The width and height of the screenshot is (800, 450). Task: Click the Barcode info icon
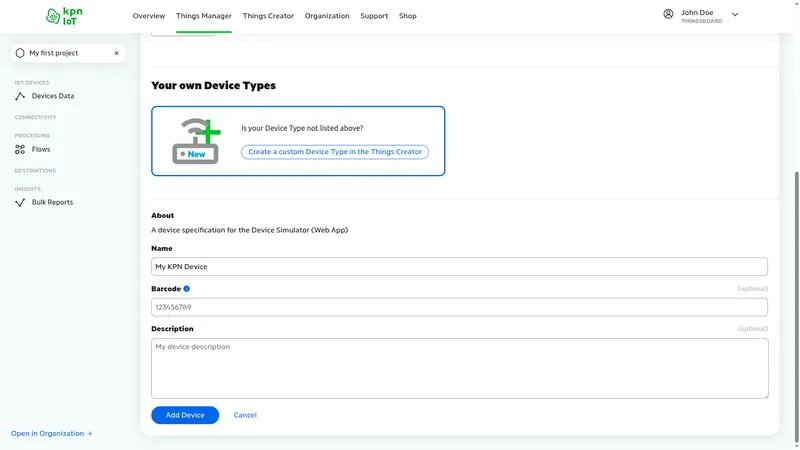point(187,289)
